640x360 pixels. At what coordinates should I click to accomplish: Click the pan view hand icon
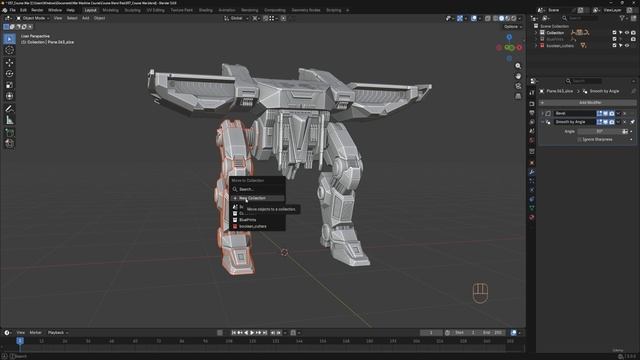518,76
